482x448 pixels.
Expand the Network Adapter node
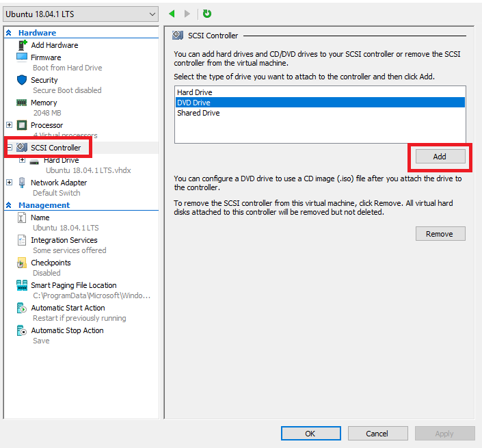coord(9,183)
